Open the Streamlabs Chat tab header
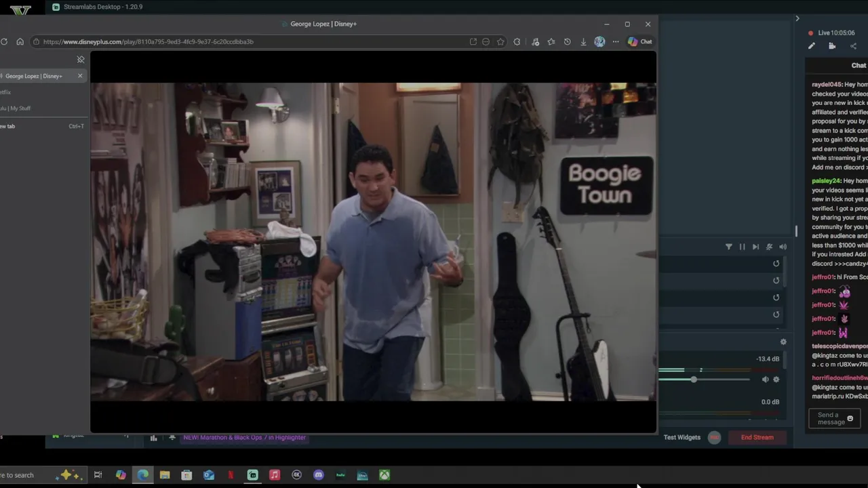The width and height of the screenshot is (868, 488). pos(859,65)
